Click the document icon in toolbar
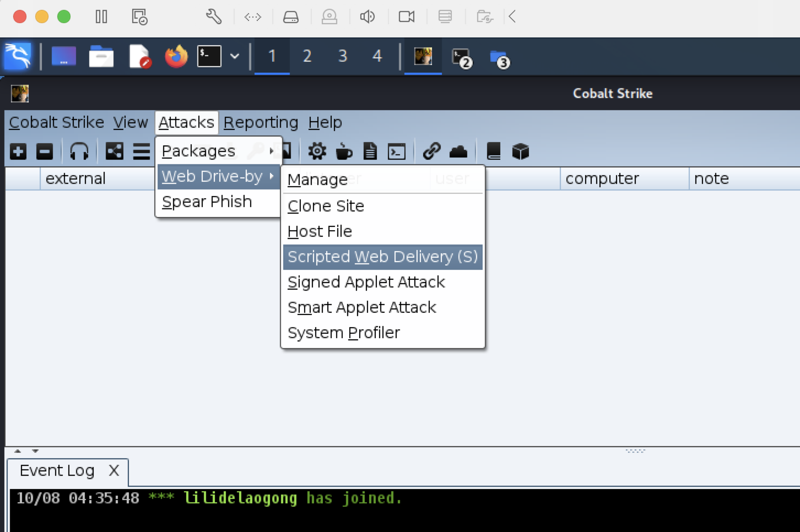800x532 pixels. pos(370,151)
